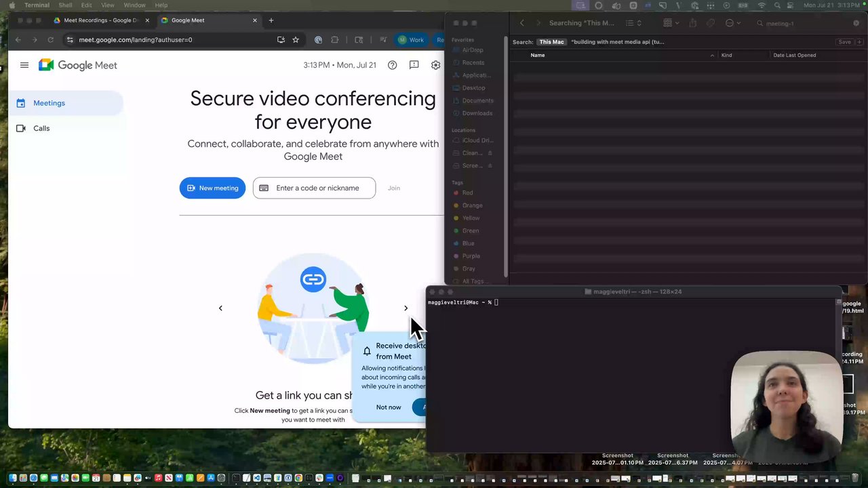The image size is (868, 488).
Task: Go to previous carousel slide arrow
Action: tap(220, 308)
